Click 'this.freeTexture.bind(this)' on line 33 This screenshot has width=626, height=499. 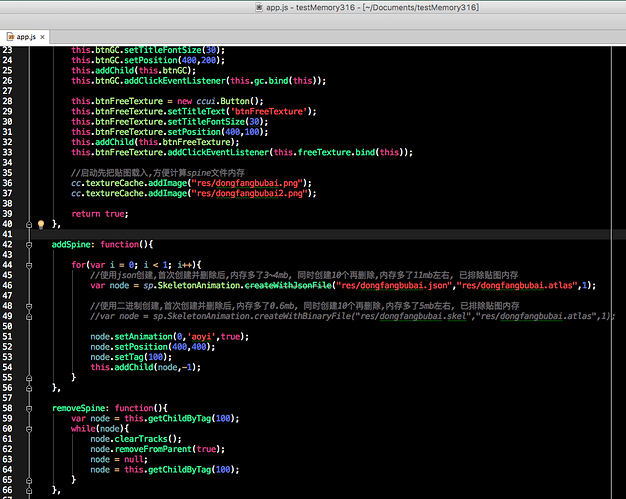[341, 152]
